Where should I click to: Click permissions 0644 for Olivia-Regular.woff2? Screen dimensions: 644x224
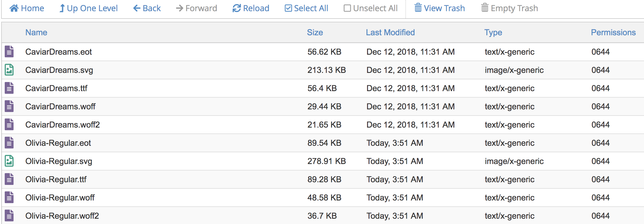click(600, 216)
